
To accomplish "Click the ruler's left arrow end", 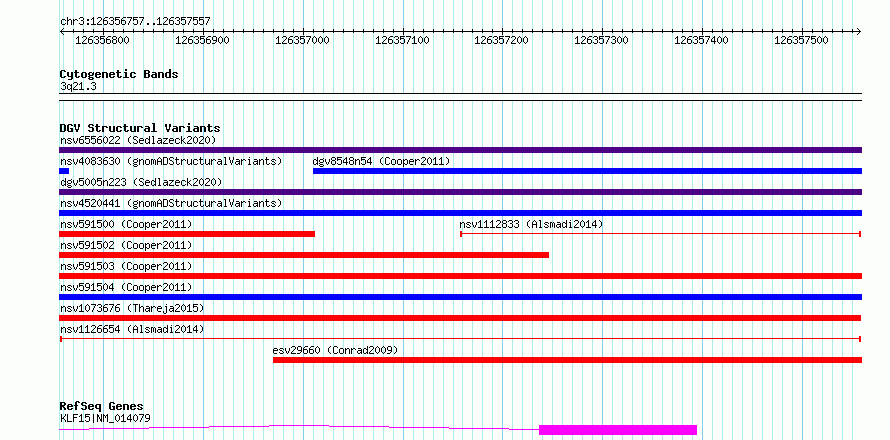I will click(62, 31).
